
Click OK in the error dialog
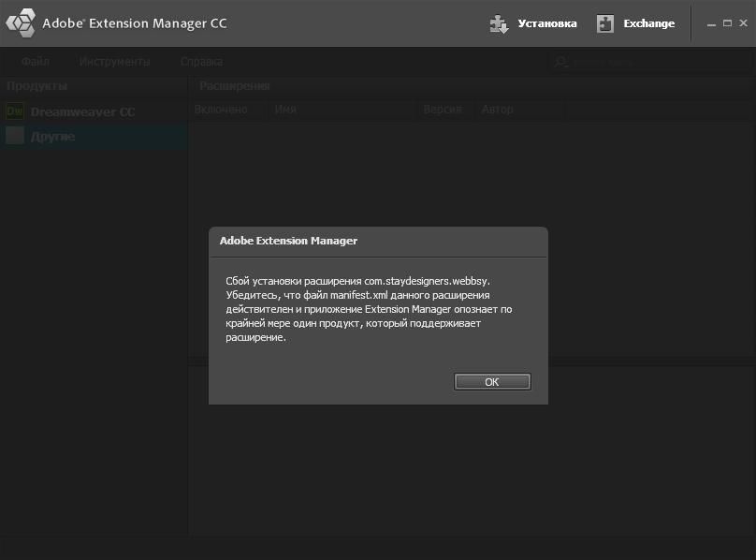(x=492, y=382)
